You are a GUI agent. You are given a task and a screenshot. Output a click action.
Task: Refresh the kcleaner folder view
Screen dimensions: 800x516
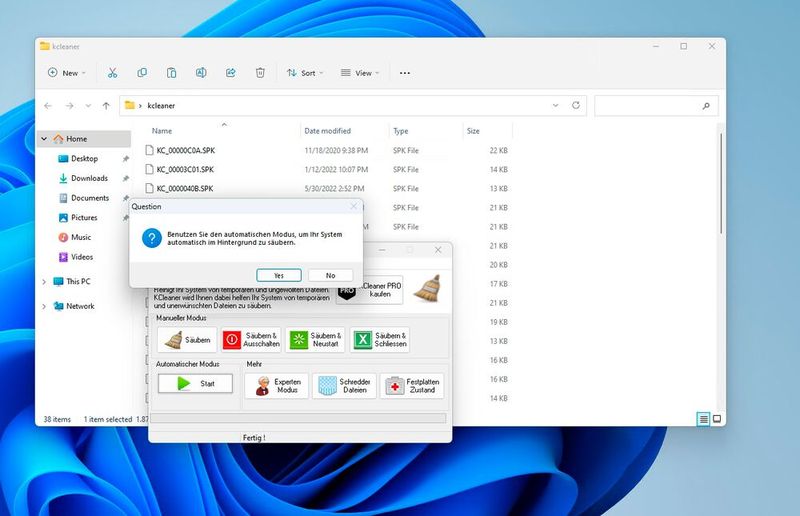pos(576,105)
